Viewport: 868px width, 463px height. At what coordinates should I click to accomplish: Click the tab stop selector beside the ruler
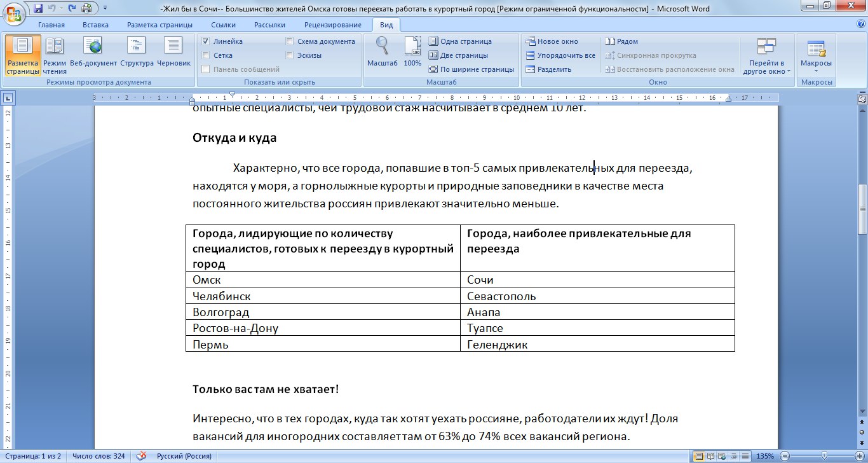point(8,98)
